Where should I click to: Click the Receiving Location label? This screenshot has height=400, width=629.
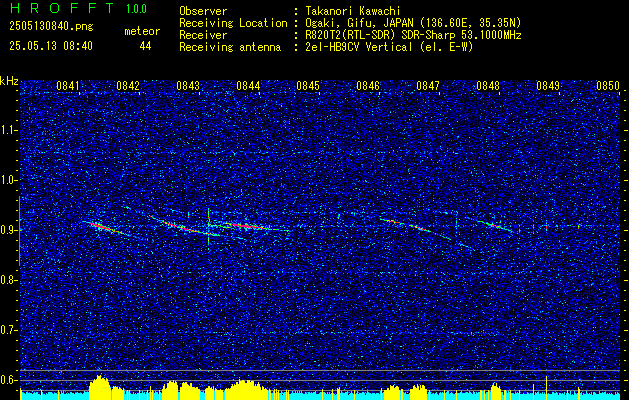pos(233,23)
